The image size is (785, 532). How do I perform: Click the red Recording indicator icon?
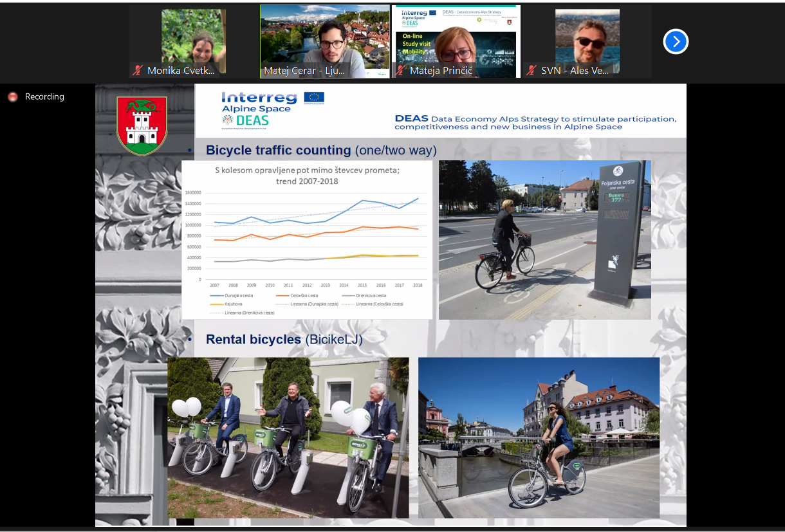12,97
